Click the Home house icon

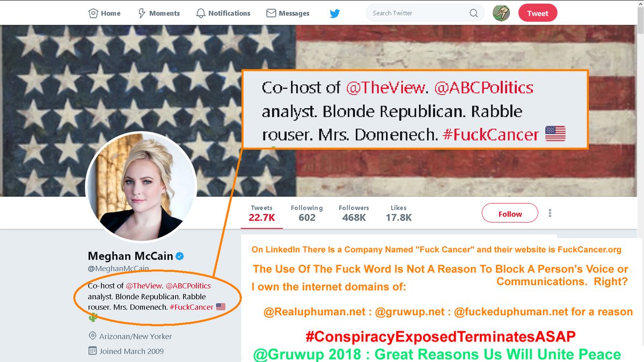pos(93,13)
